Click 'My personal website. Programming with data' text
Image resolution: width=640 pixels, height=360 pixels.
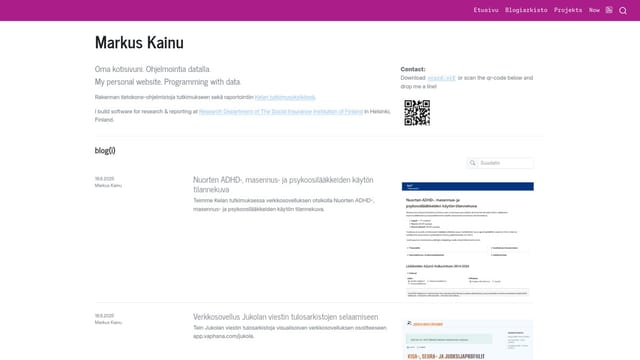pyautogui.click(x=168, y=82)
